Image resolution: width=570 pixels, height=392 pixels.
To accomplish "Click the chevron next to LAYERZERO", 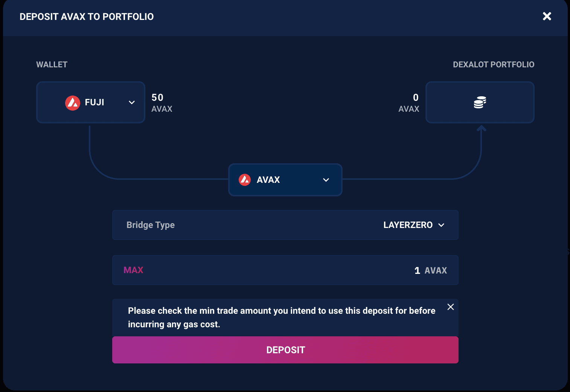I will [442, 225].
